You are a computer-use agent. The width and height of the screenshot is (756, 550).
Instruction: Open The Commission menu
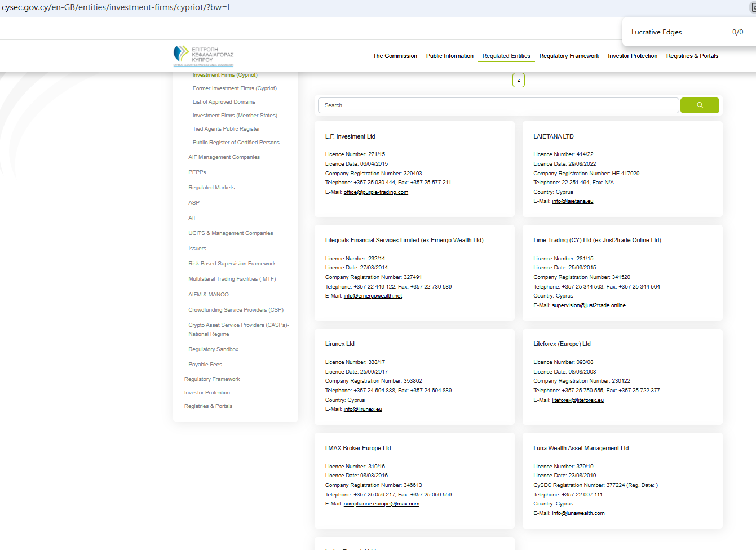click(x=395, y=56)
